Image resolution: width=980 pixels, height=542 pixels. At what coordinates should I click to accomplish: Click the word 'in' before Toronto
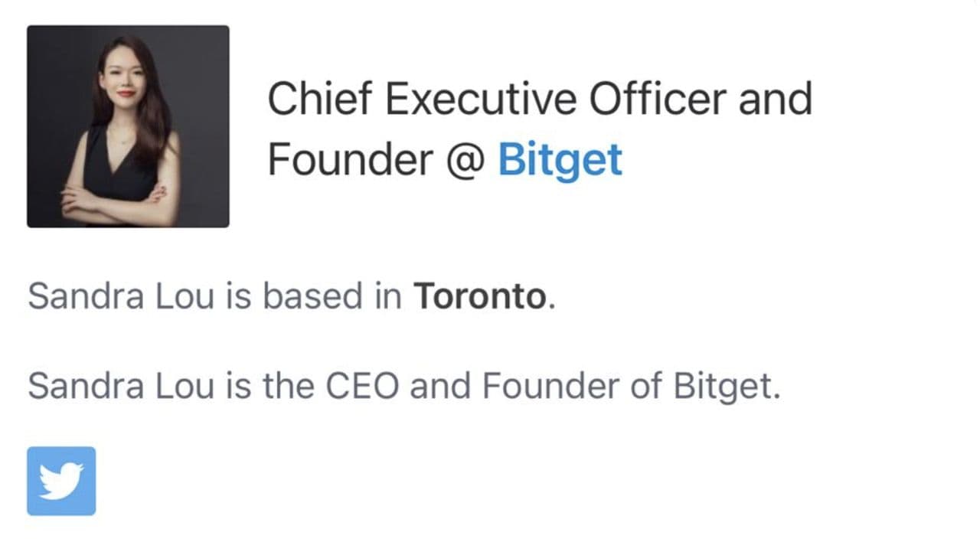(388, 296)
